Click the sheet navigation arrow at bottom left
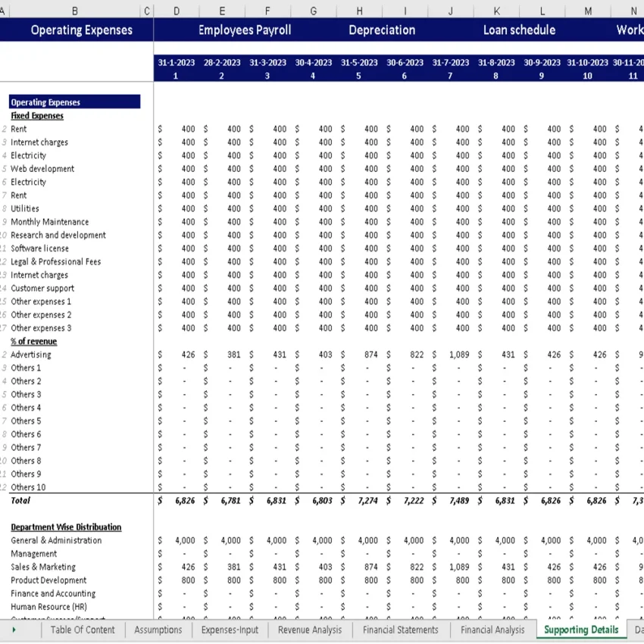This screenshot has height=644, width=644. click(x=14, y=630)
